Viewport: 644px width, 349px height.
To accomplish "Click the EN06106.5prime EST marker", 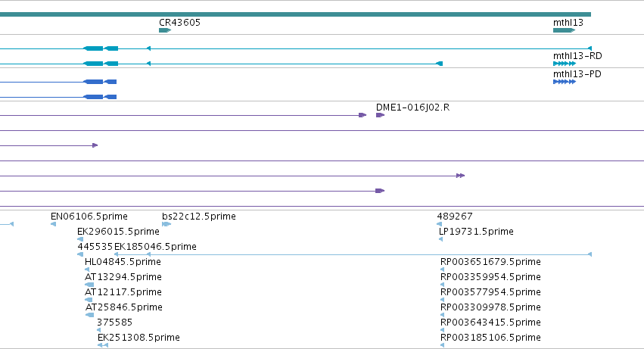I will pos(54,224).
